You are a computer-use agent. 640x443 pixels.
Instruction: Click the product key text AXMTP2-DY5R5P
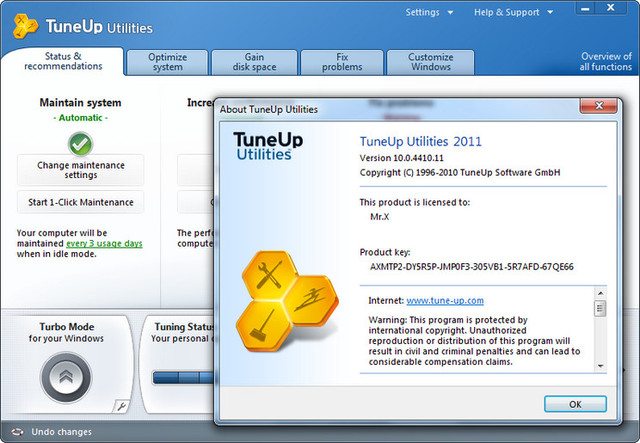coord(471,267)
